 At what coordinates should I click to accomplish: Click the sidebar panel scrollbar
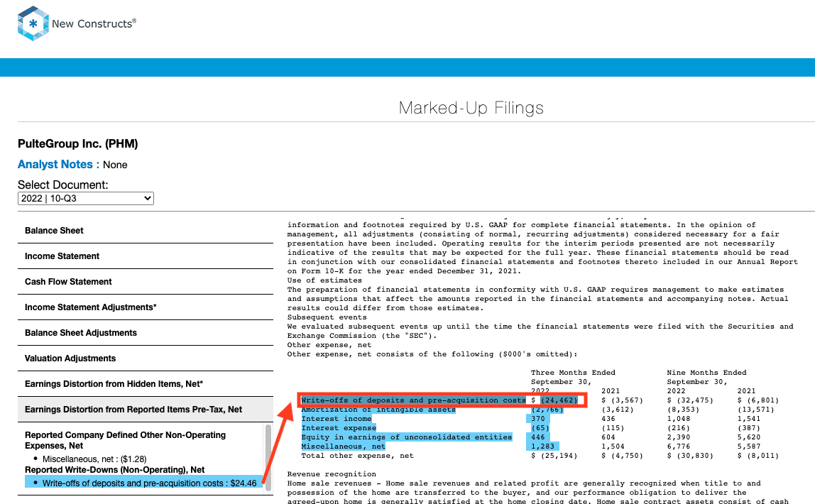(x=268, y=457)
